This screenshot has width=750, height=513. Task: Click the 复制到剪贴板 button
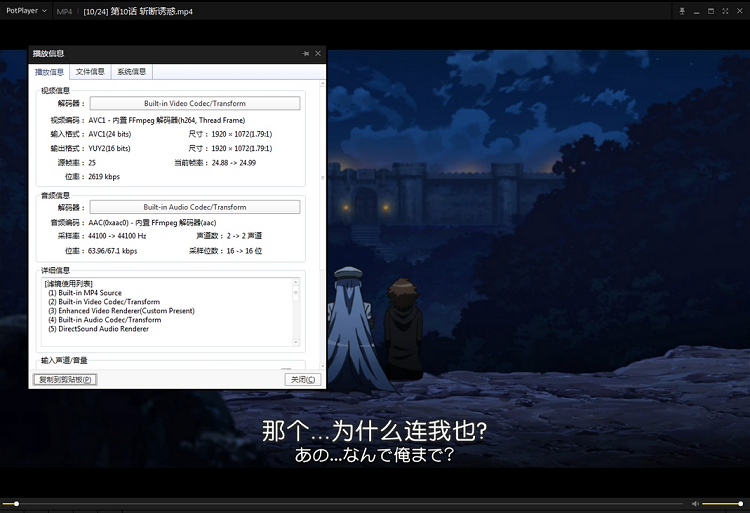click(x=65, y=380)
